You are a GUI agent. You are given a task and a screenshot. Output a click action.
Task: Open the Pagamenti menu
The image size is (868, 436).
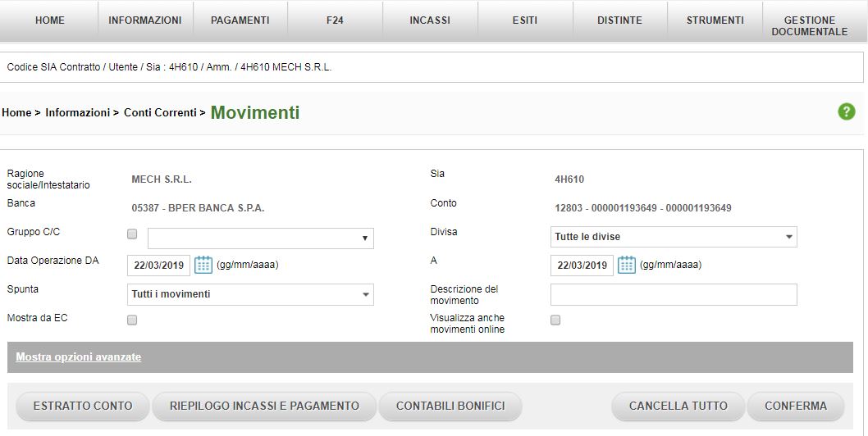tap(240, 20)
